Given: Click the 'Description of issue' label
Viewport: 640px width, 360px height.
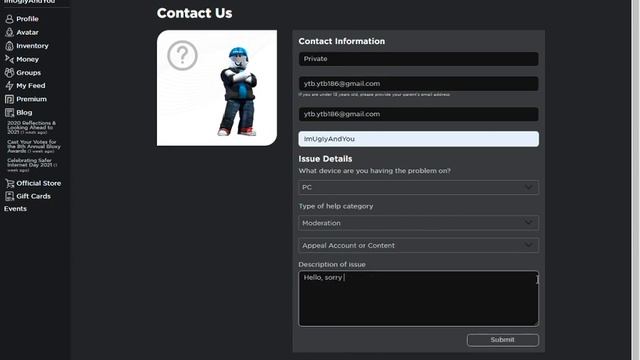Looking at the screenshot, I should (x=332, y=264).
